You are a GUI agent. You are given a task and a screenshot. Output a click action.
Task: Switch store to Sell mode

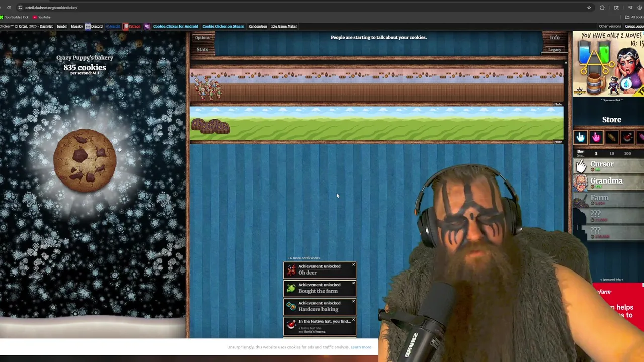pyautogui.click(x=580, y=155)
